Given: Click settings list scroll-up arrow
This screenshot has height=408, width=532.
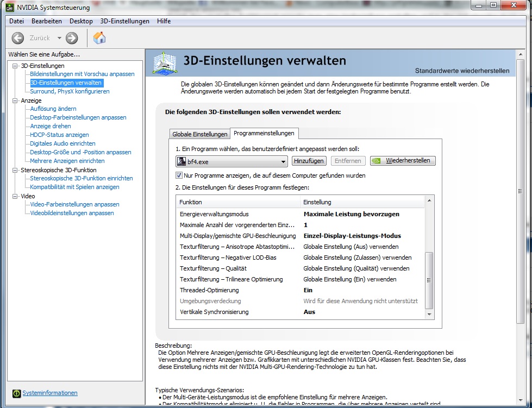Looking at the screenshot, I should click(429, 200).
